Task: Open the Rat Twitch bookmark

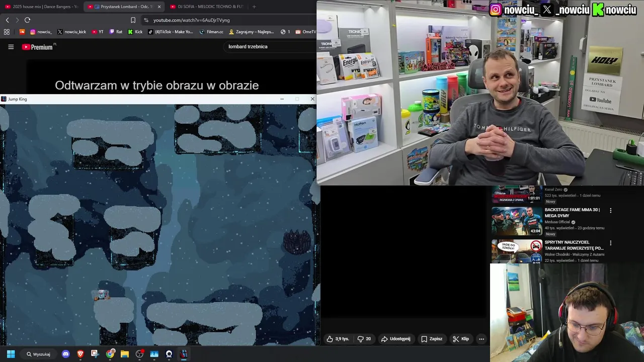Action: click(116, 32)
